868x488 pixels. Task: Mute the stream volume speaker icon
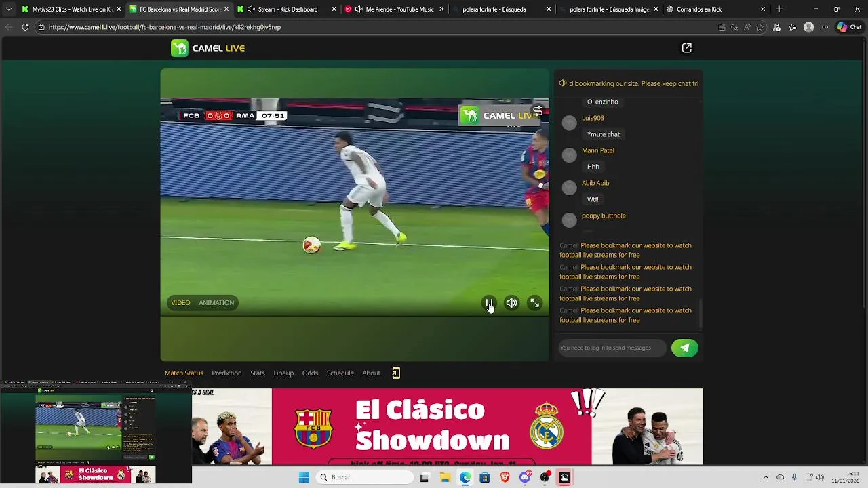pos(511,303)
